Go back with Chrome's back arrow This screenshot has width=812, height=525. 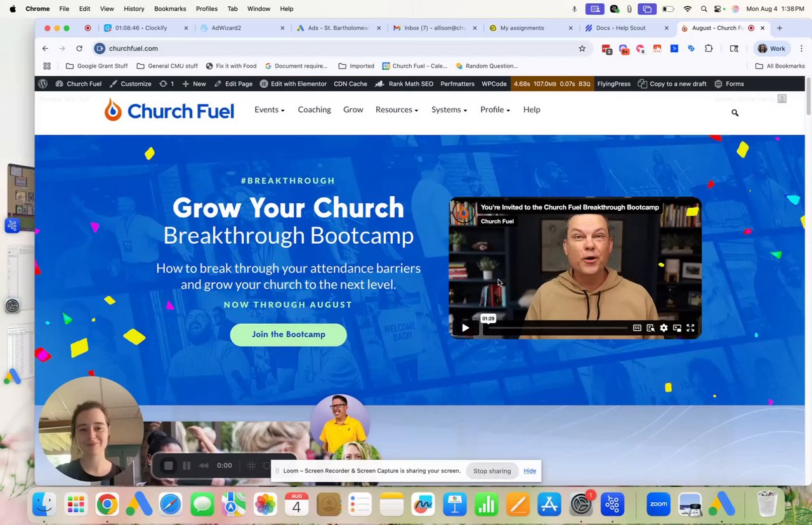pyautogui.click(x=45, y=48)
